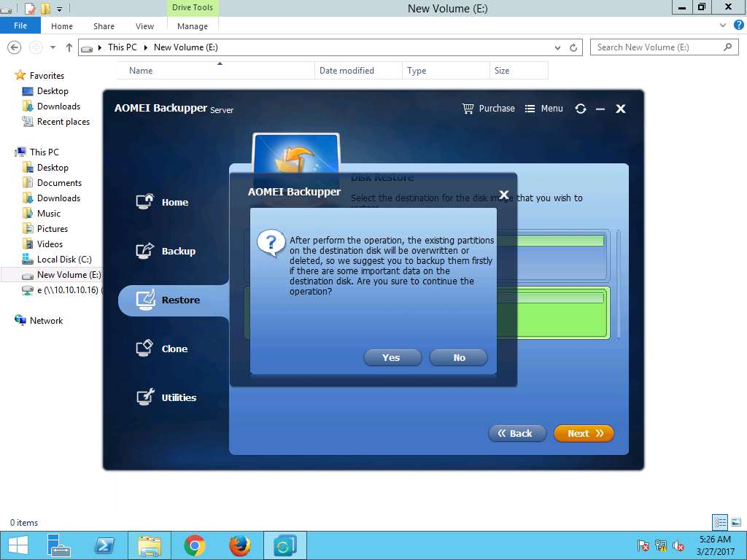747x560 pixels.
Task: Open the Windows Start button
Action: click(x=18, y=545)
